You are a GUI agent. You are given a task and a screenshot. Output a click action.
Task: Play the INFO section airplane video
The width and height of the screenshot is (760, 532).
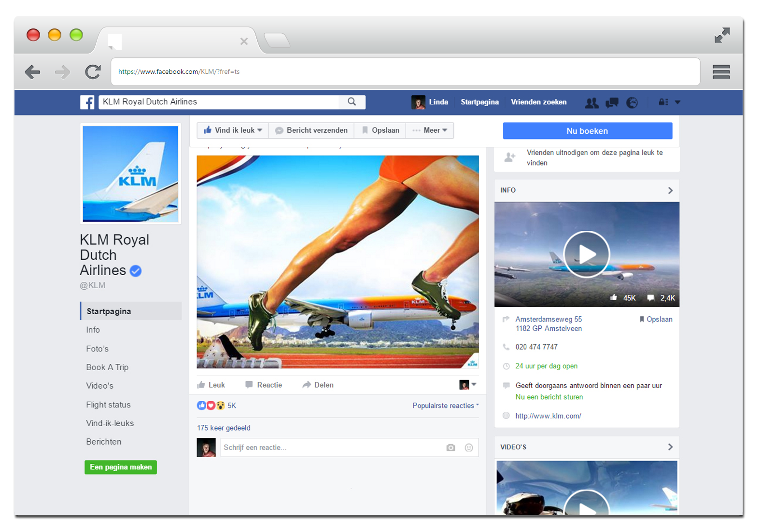click(x=587, y=254)
